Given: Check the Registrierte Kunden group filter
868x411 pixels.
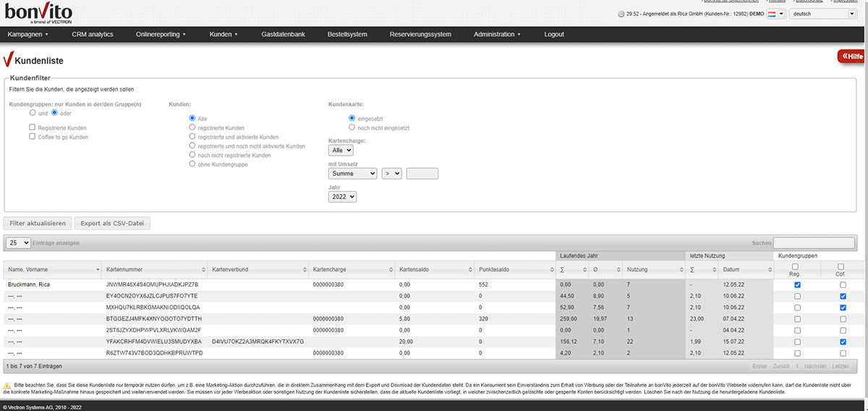Looking at the screenshot, I should [x=33, y=127].
